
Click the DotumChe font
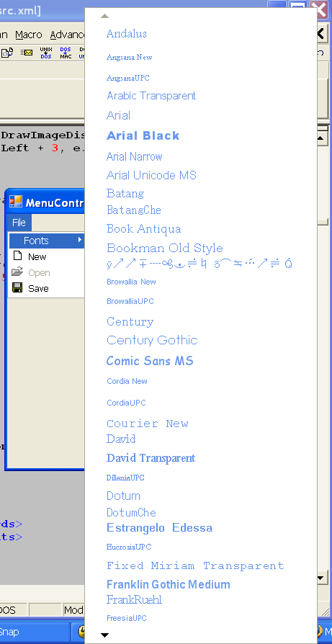131,513
